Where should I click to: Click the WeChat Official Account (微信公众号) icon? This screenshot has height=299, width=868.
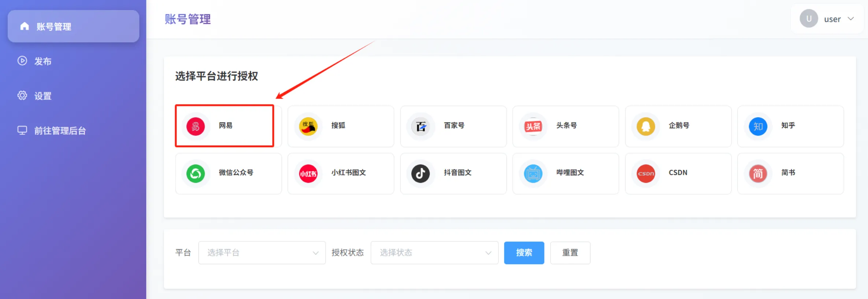[196, 173]
